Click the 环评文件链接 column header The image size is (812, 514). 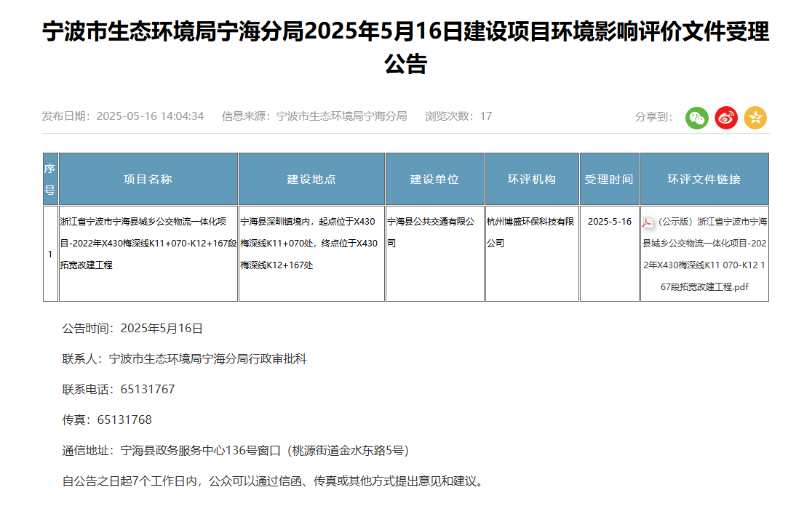coord(704,179)
